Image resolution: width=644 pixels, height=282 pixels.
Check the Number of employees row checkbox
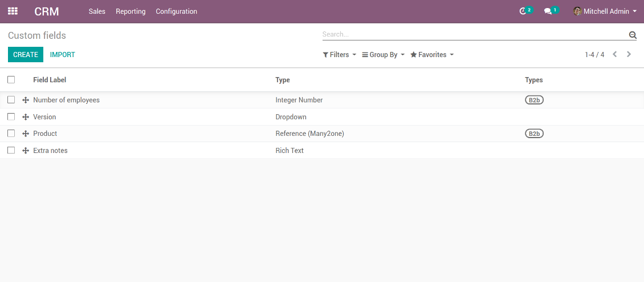11,100
